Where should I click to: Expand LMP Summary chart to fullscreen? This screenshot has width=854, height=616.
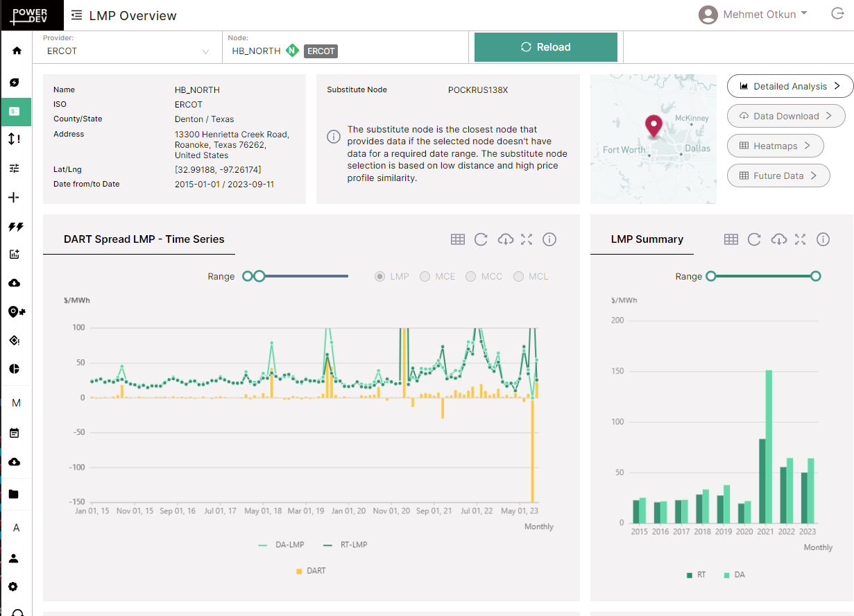pos(800,239)
